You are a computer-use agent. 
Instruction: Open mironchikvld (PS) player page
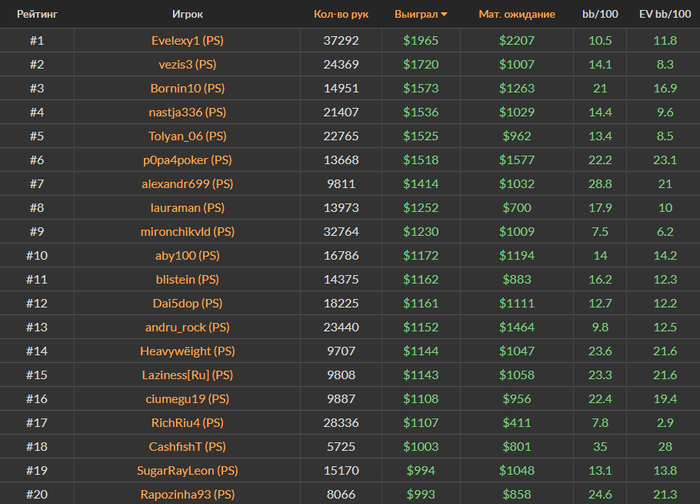(187, 231)
